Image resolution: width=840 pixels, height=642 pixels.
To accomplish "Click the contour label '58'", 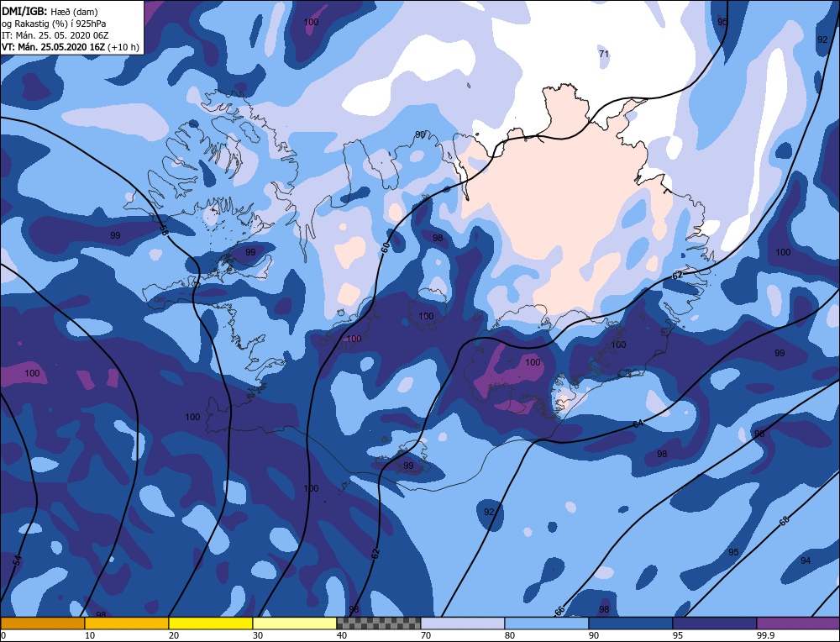I will click(164, 230).
